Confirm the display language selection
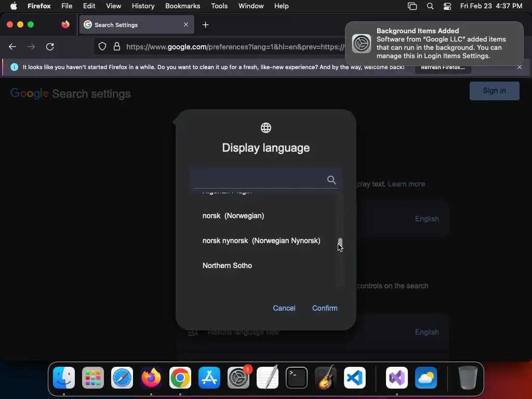The image size is (532, 399). [x=325, y=308]
